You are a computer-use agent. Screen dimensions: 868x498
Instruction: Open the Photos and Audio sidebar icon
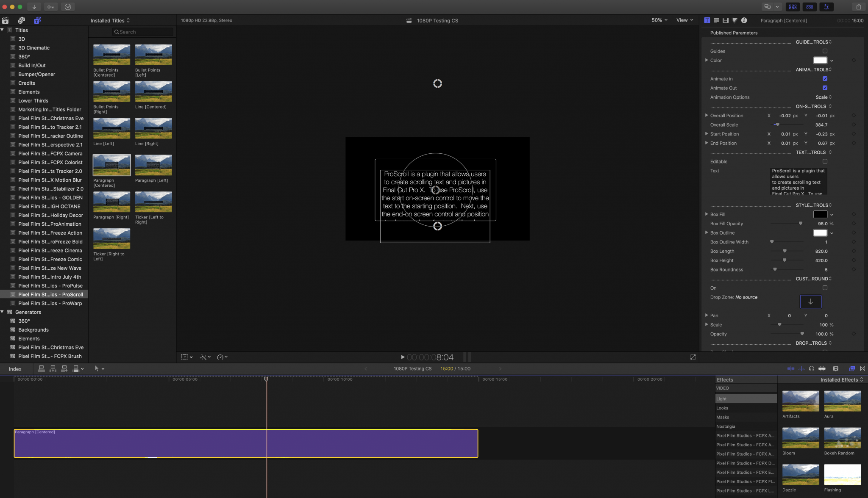(22, 20)
